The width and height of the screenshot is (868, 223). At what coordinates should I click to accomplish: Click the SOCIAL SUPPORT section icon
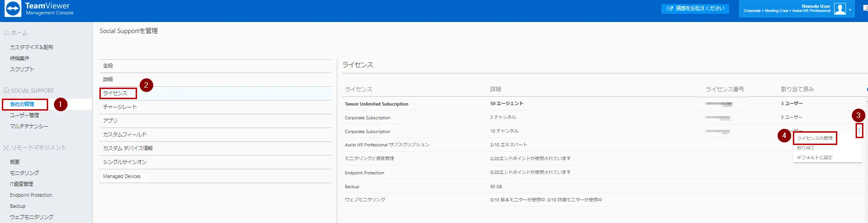click(6, 90)
